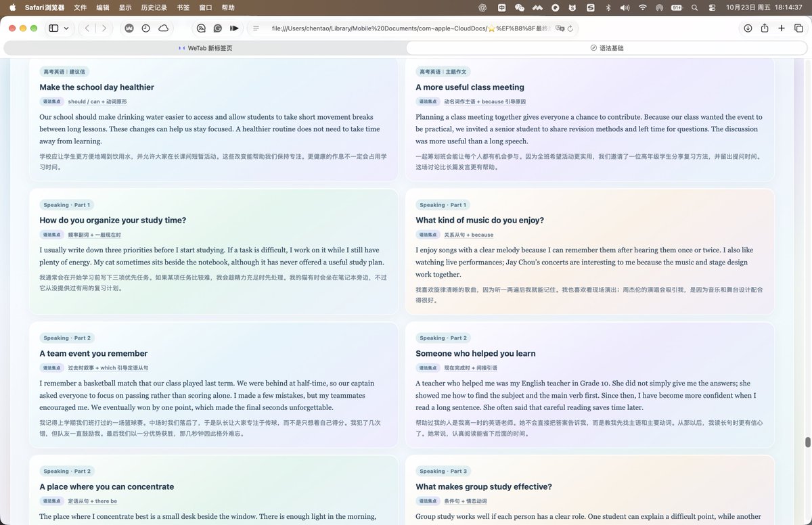Reload the current page

pyautogui.click(x=570, y=28)
